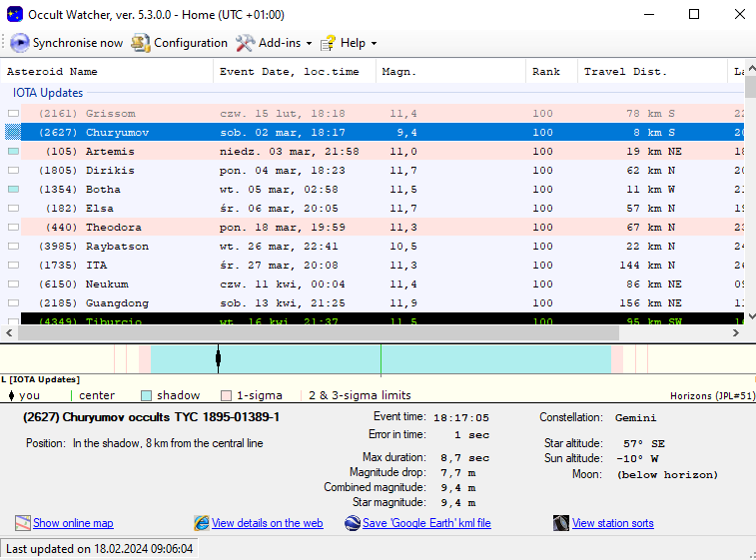Toggle the Neukum event checkbox
The height and width of the screenshot is (560, 756).
tap(14, 284)
